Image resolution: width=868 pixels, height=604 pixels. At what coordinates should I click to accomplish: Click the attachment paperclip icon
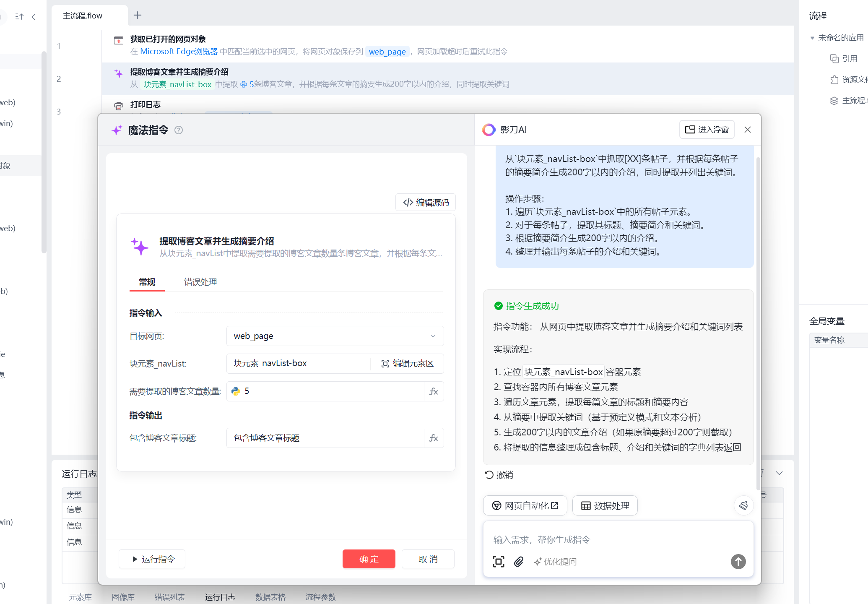coord(519,562)
